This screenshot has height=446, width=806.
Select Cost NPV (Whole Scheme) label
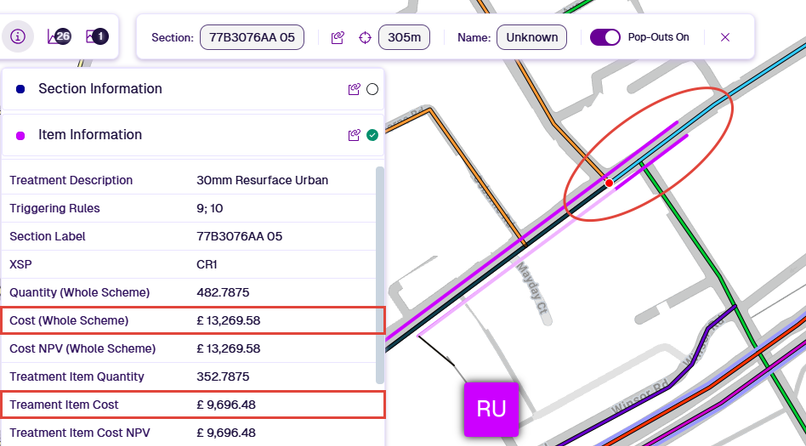pyautogui.click(x=82, y=348)
